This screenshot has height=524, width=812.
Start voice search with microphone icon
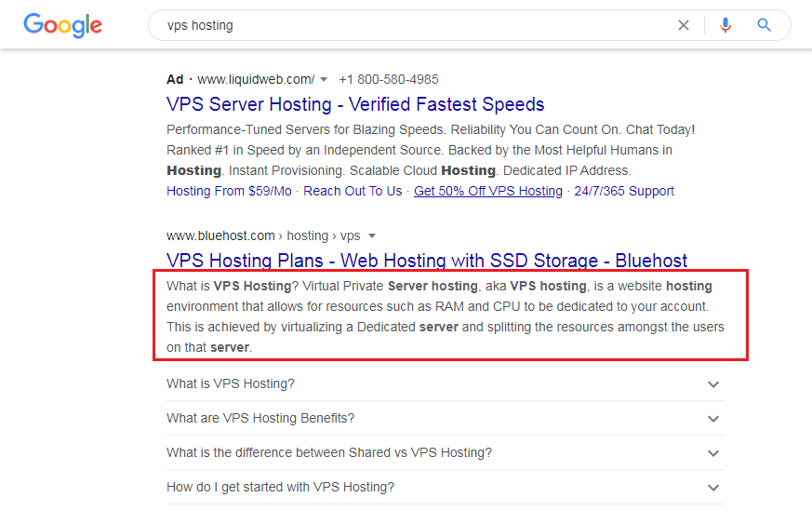[725, 25]
